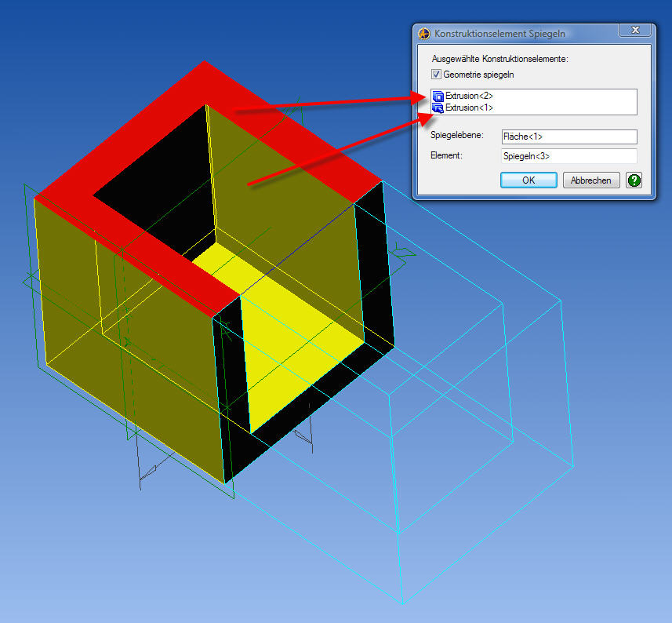This screenshot has width=672, height=623.
Task: Close the Konstruktionselement Spiegeln dialog
Action: click(635, 30)
